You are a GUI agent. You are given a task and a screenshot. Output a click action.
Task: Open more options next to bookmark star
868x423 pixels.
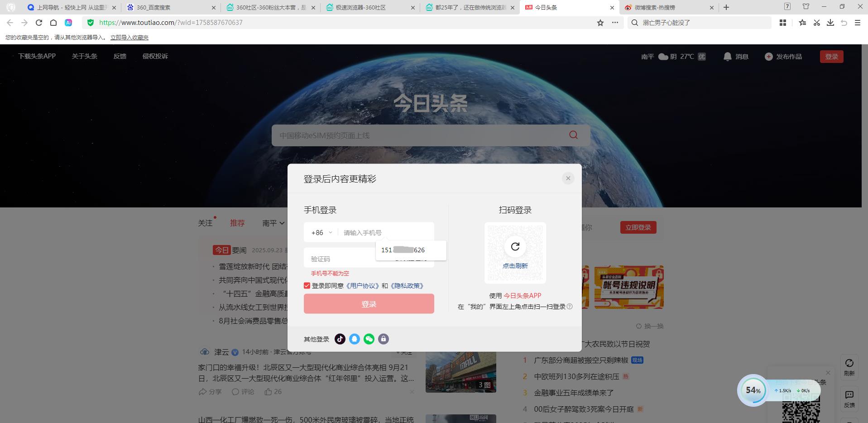click(614, 23)
